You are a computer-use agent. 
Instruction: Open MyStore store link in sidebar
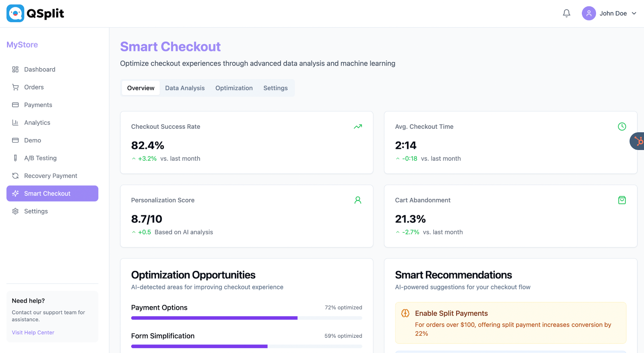[x=22, y=45]
